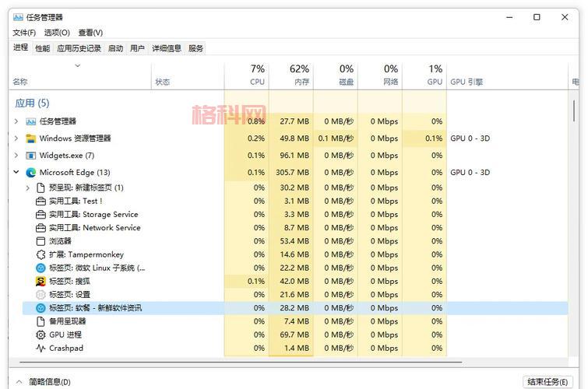The width and height of the screenshot is (588, 389).
Task: Select the 标签页: 搜狐 row text
Action: [70, 282]
